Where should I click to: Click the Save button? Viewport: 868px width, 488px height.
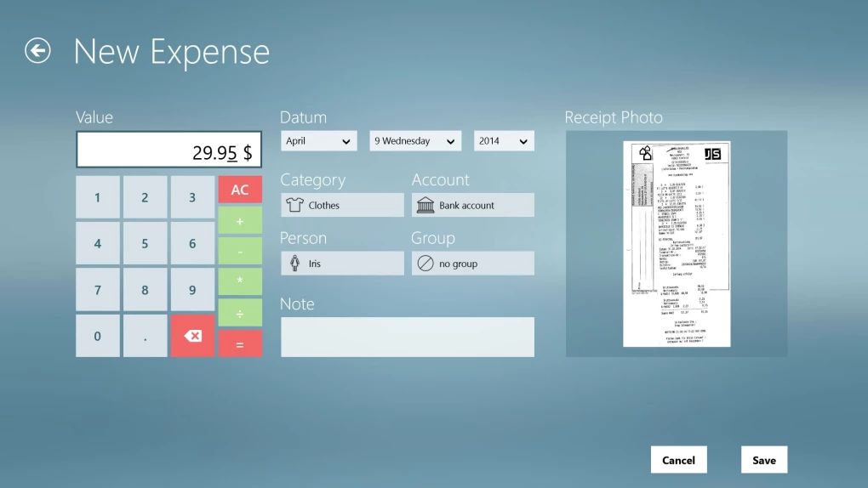tap(763, 460)
